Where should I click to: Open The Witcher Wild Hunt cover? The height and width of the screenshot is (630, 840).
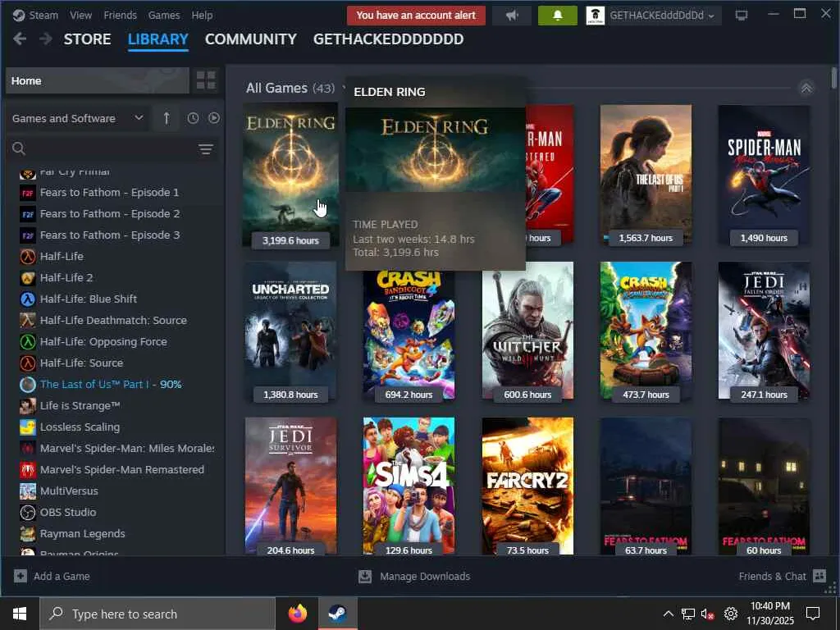coord(527,331)
